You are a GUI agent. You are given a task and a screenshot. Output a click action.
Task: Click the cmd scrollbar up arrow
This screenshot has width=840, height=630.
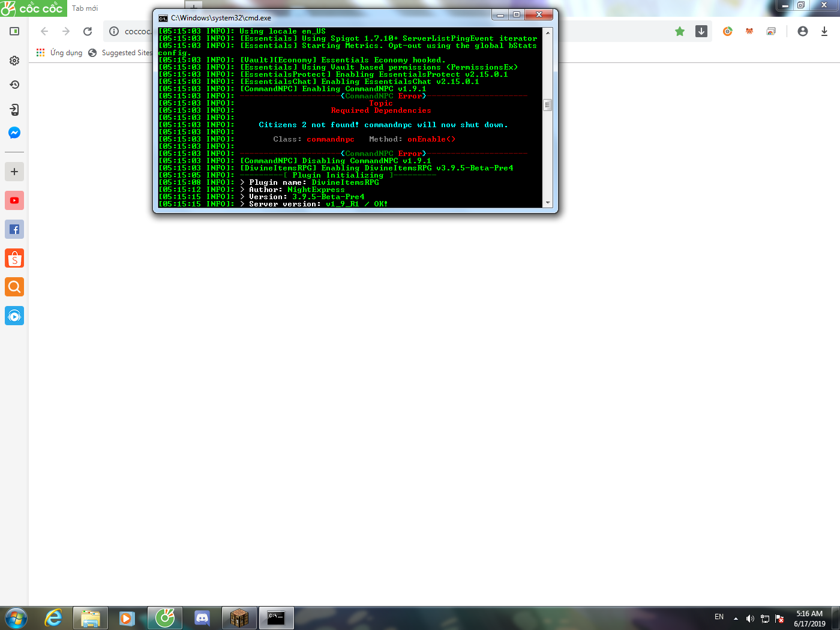coord(547,32)
